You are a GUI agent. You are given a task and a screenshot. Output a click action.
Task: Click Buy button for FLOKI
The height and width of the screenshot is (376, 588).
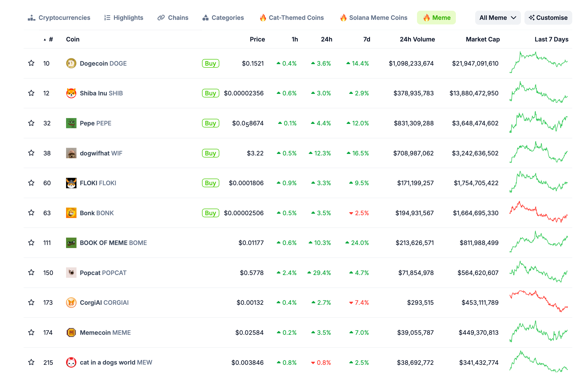211,183
